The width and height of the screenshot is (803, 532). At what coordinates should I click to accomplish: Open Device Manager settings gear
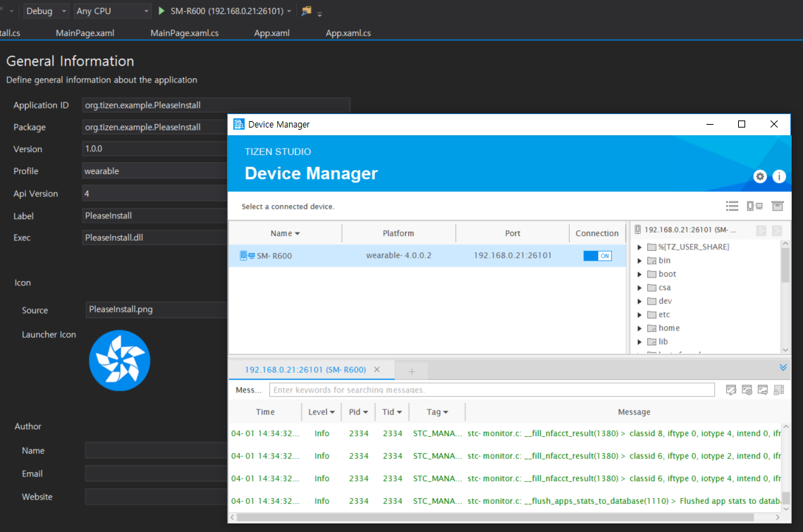click(x=760, y=176)
